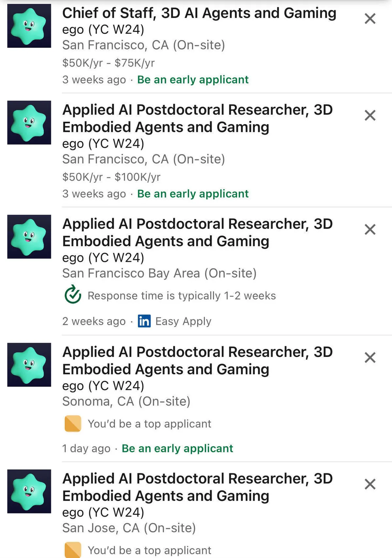Click ego logo on San Jose listing

click(x=29, y=491)
